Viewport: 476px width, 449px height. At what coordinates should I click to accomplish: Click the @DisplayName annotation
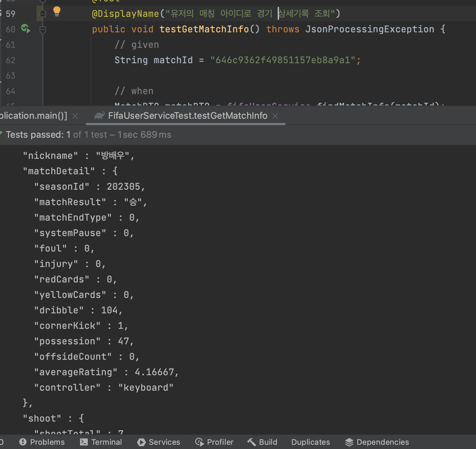pos(125,14)
